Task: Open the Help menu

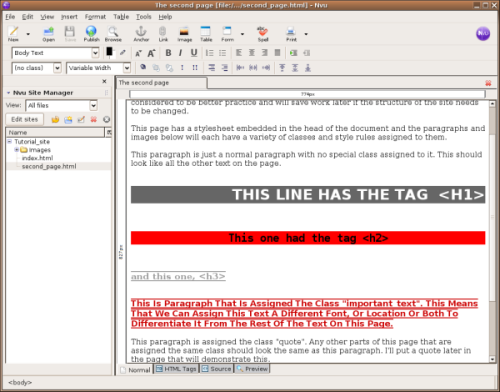Action: point(165,17)
